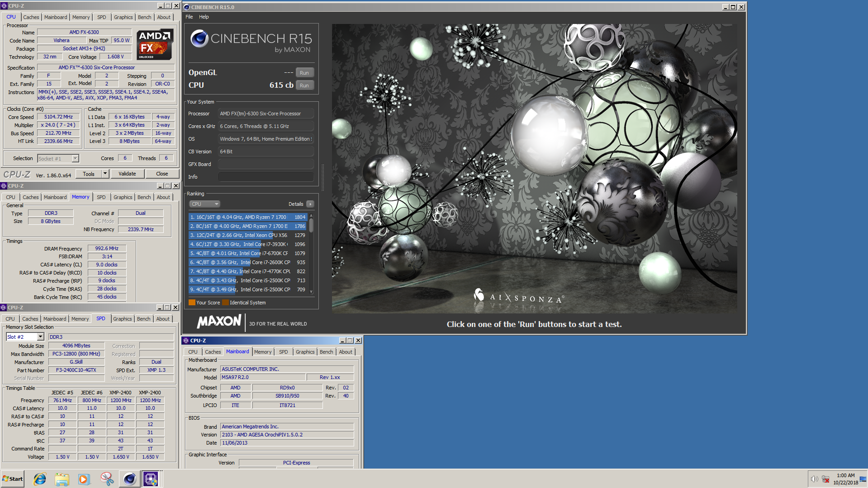Open Windows Explorer folder icon in taskbar
The image size is (868, 488).
click(62, 479)
